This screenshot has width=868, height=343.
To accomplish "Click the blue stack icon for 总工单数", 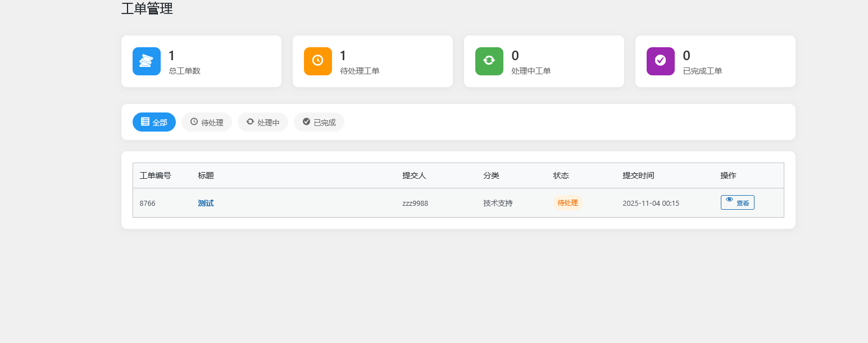I will pyautogui.click(x=146, y=61).
